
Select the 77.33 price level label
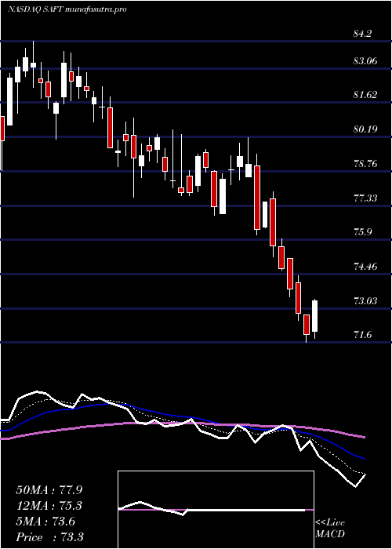coord(365,198)
